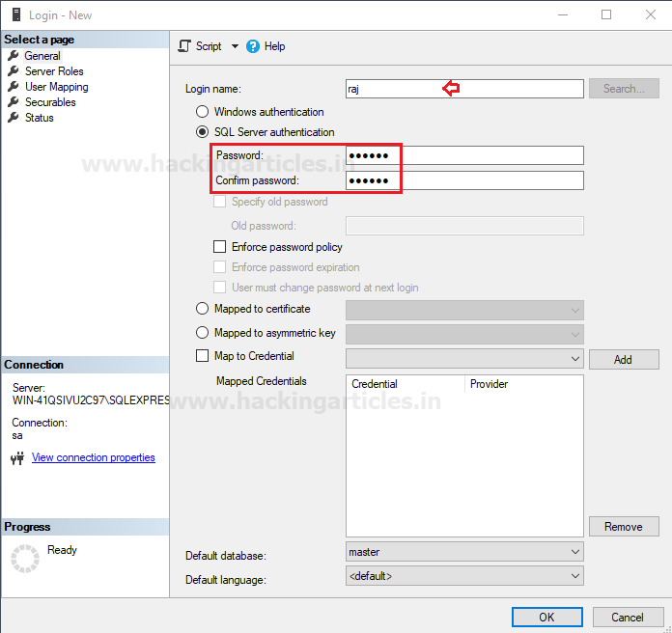Open View connection properties link

[94, 457]
